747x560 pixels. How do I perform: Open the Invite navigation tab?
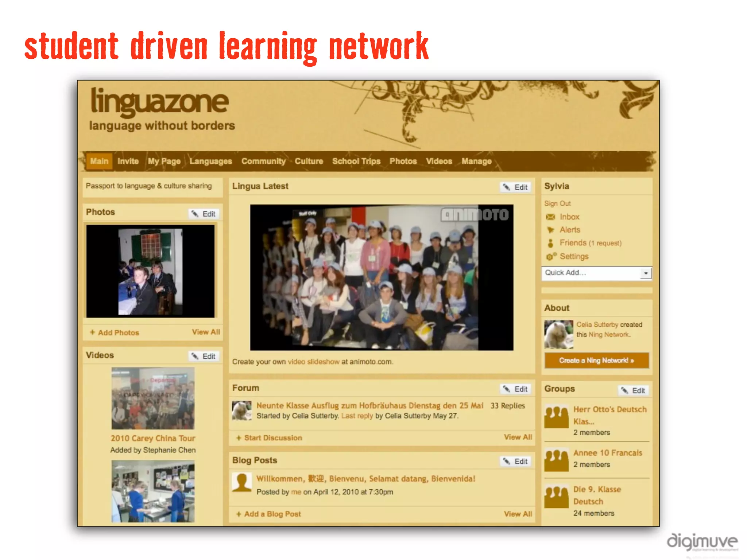[128, 161]
